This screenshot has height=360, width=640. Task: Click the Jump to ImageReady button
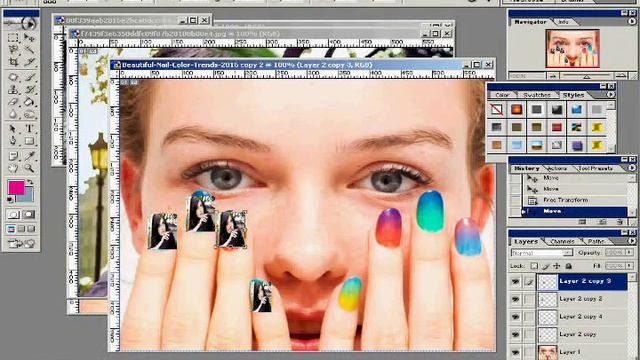(21, 244)
